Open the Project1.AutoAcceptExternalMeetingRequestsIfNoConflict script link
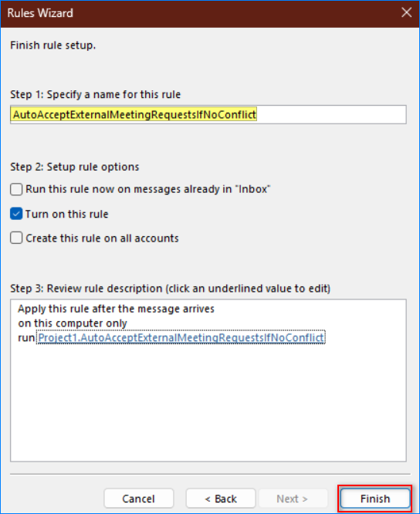 point(181,337)
